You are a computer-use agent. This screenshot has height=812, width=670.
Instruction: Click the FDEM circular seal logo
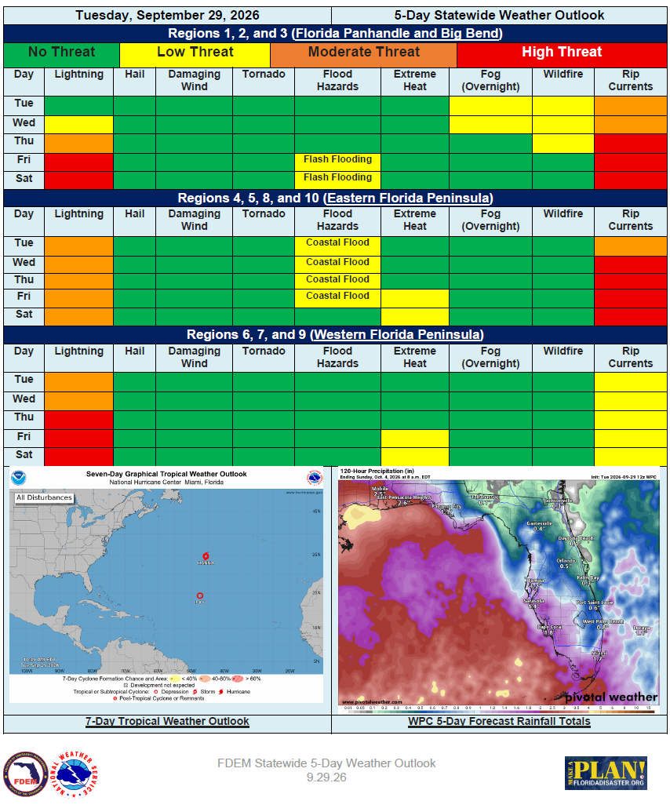[26, 774]
